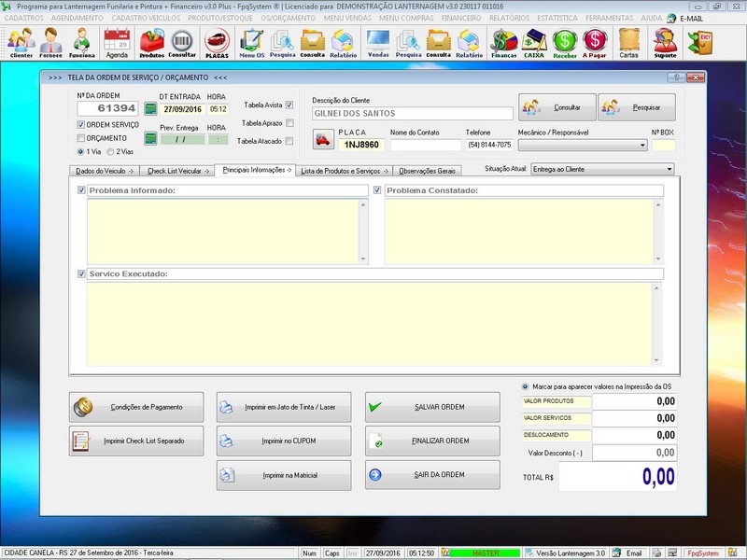This screenshot has height=560, width=747.
Task: Open the Agenda calendar icon
Action: [x=117, y=42]
